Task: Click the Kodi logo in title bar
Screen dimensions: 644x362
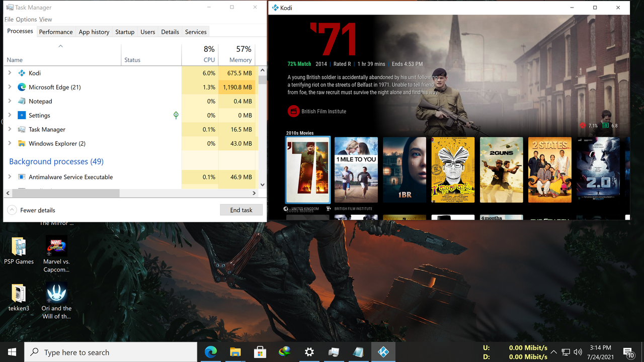Action: [x=275, y=8]
